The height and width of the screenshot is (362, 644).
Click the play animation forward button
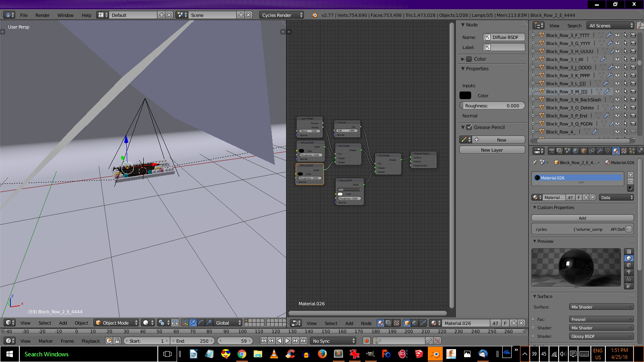[x=287, y=341]
